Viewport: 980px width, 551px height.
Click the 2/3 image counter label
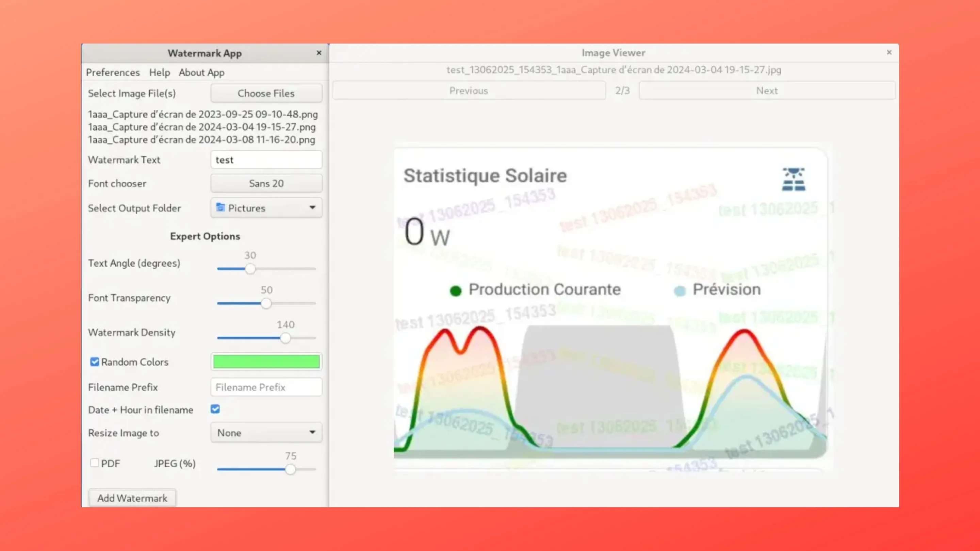point(622,90)
